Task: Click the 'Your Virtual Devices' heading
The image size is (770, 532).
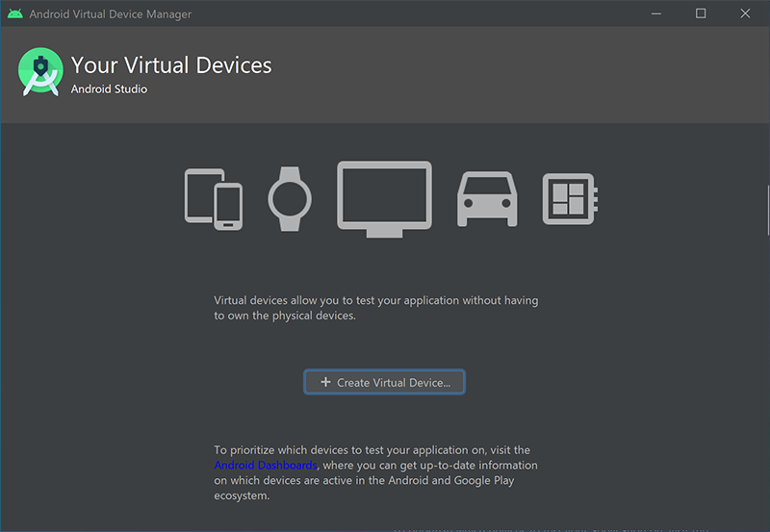Action: tap(171, 65)
